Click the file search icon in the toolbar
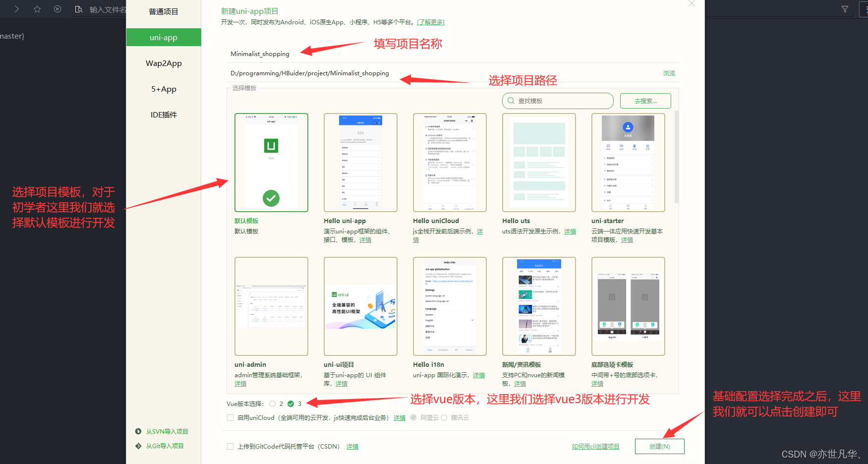The image size is (868, 464). (x=78, y=9)
